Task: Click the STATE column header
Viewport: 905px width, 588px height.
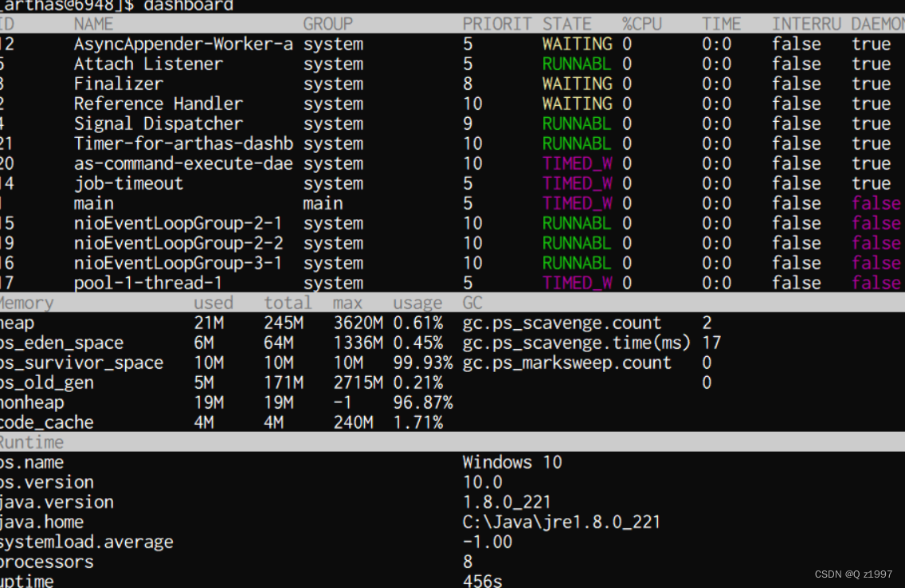Action: click(566, 24)
